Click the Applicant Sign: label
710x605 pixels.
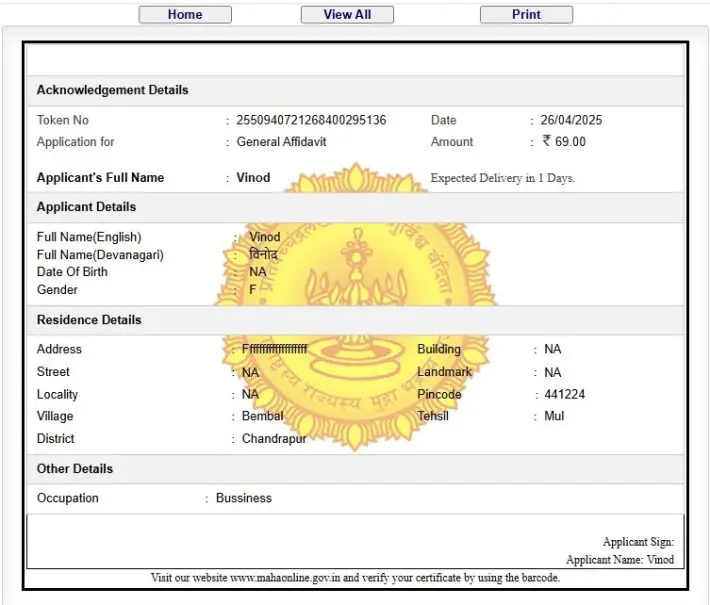tap(638, 542)
